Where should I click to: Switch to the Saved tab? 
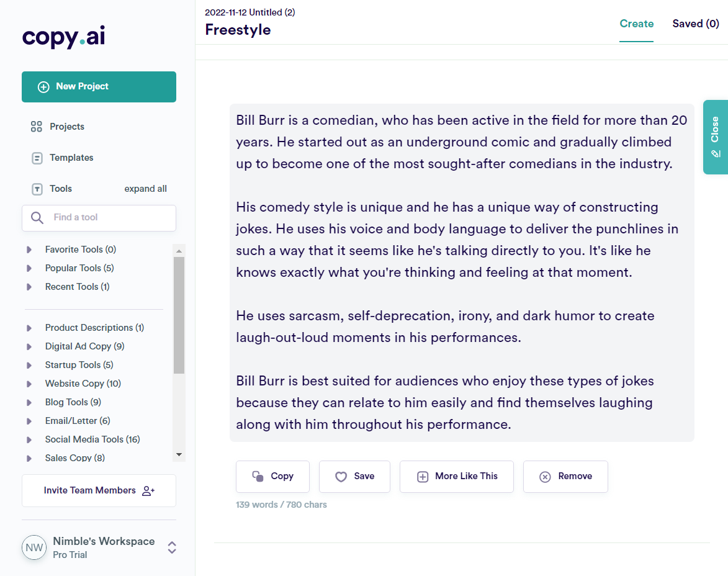click(695, 24)
